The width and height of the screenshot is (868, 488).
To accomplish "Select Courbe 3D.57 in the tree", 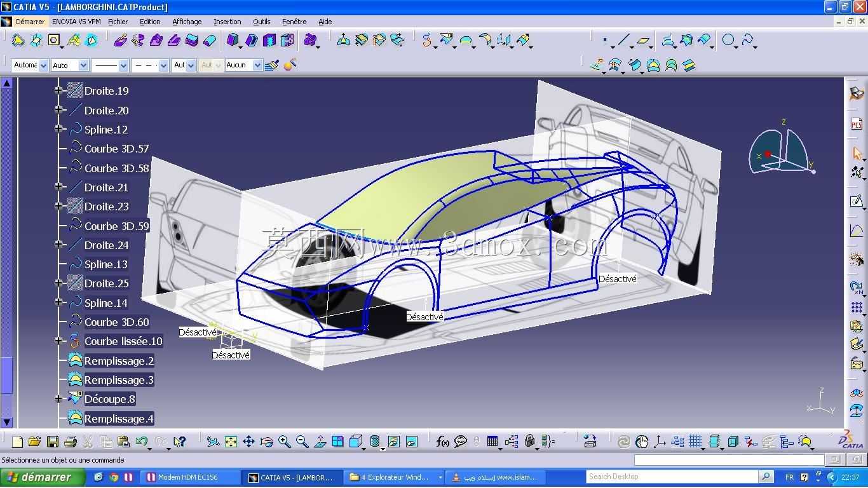I will [116, 149].
